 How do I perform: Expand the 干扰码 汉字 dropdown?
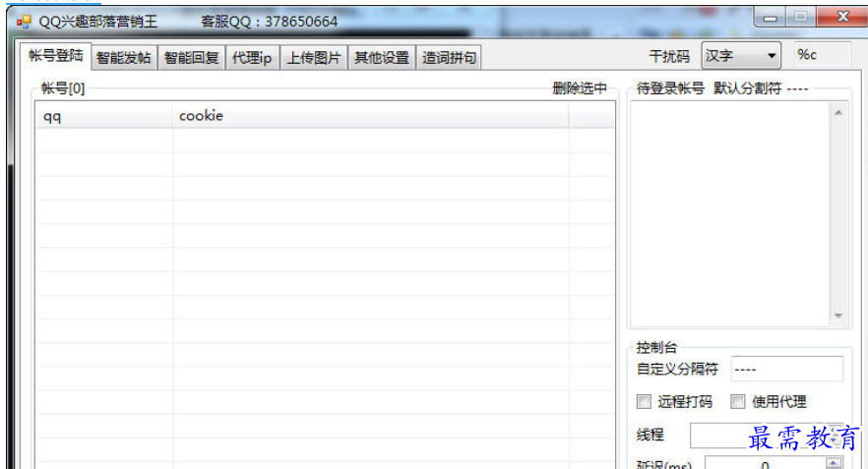coord(741,55)
